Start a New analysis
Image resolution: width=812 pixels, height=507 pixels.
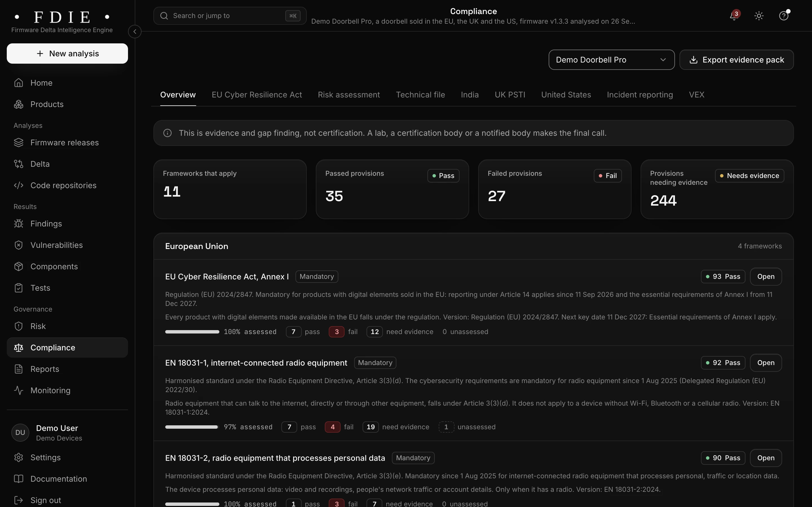[x=67, y=53]
